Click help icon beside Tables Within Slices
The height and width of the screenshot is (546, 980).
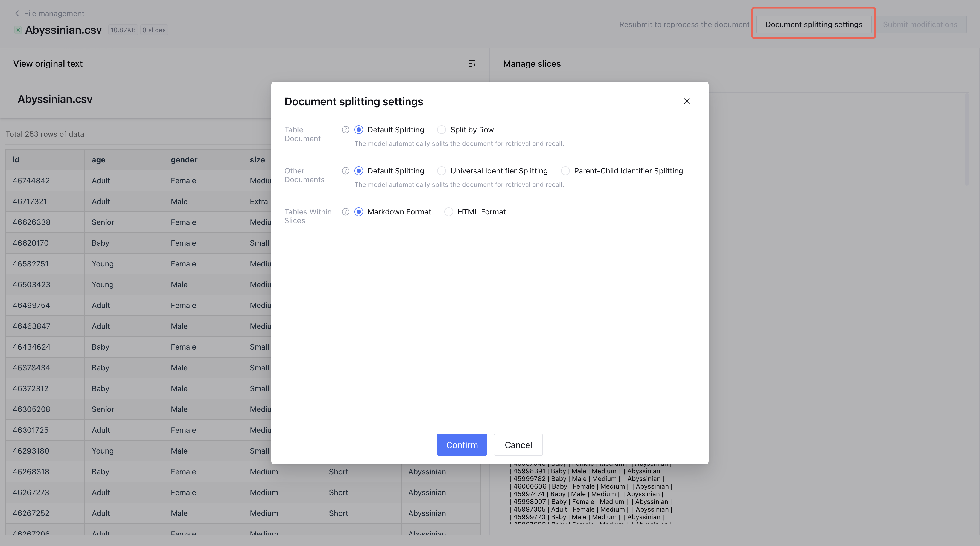(345, 212)
